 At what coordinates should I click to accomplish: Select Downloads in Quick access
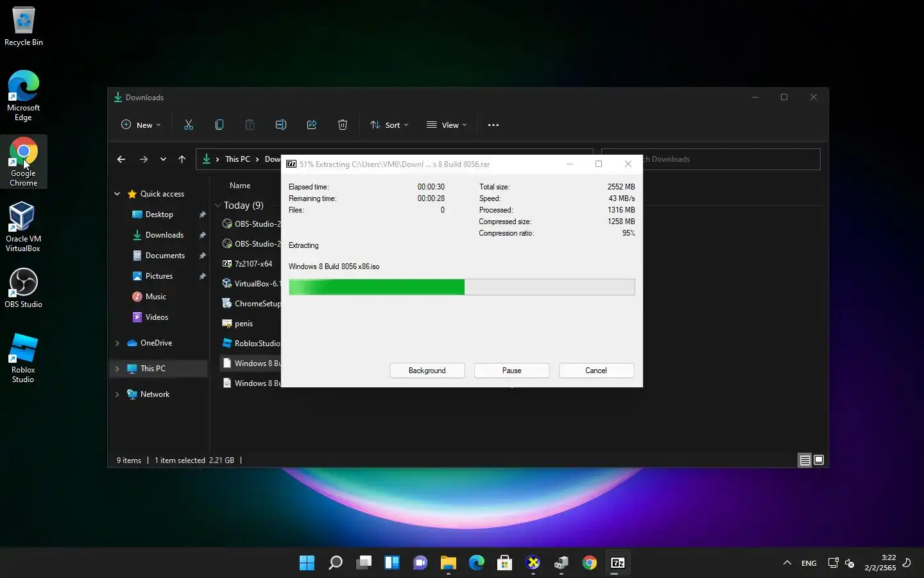click(164, 235)
